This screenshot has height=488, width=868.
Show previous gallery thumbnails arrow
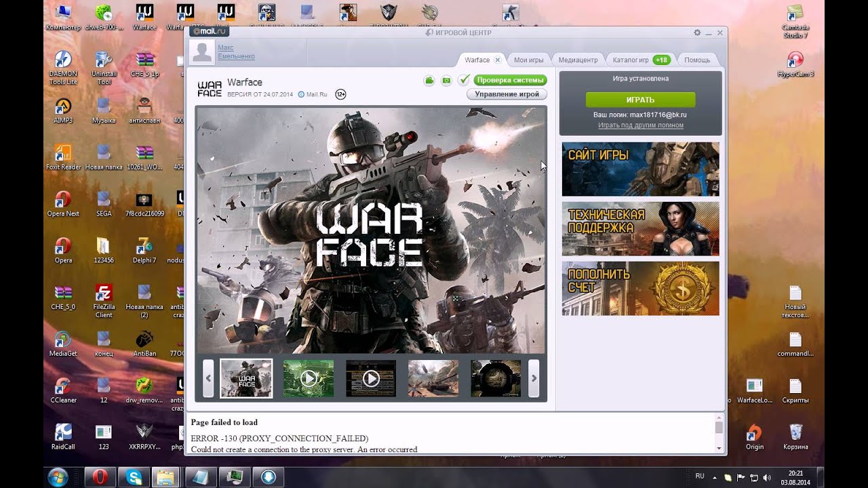[209, 378]
